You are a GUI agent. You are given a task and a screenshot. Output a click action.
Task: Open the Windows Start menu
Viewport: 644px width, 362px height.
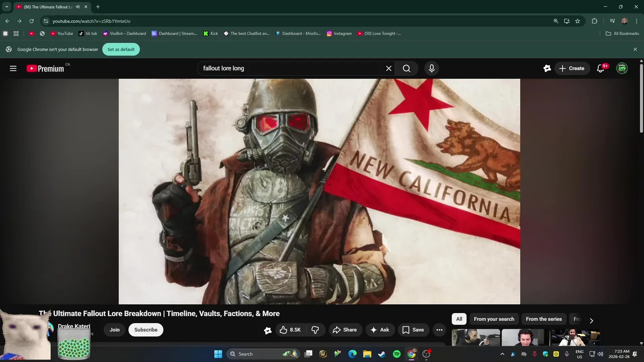[x=218, y=354]
